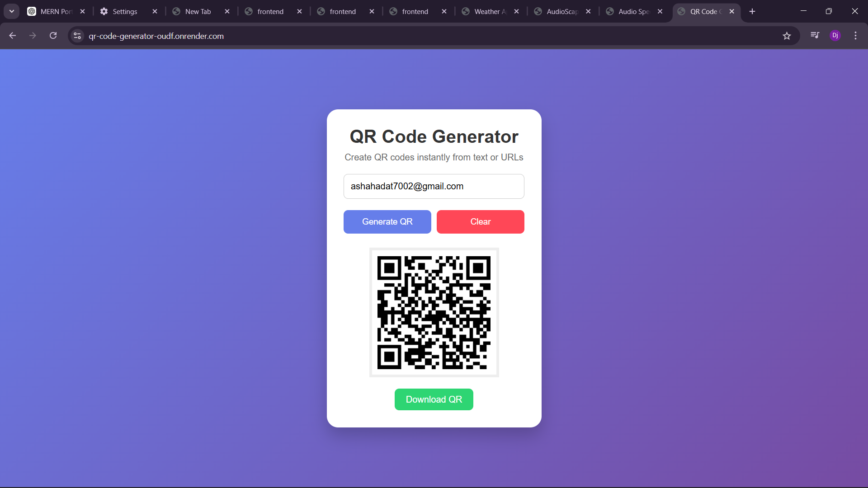Restore down the browser window
This screenshot has height=488, width=868.
click(829, 11)
